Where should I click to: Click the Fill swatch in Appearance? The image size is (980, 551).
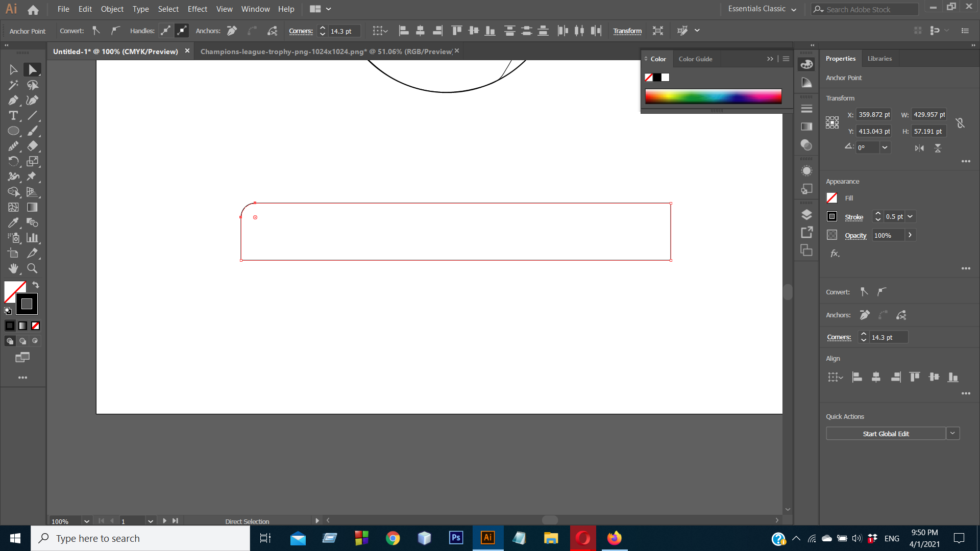click(x=832, y=198)
